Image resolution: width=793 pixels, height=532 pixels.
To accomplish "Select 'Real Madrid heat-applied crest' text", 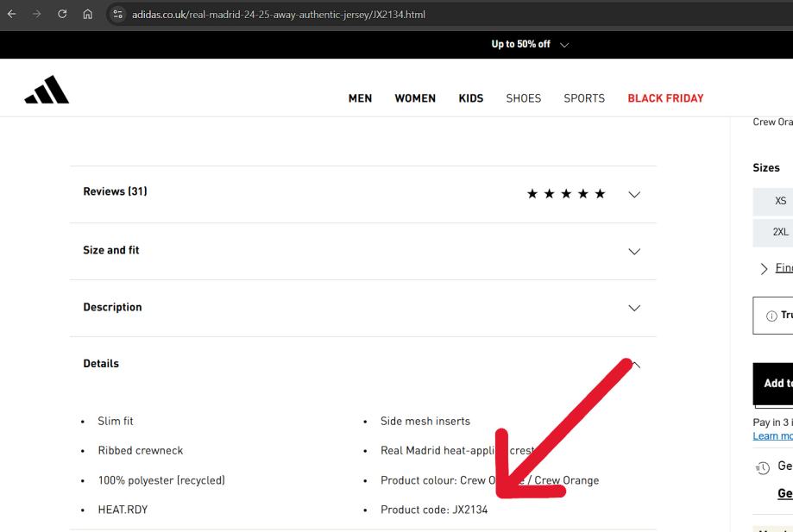I will [457, 451].
